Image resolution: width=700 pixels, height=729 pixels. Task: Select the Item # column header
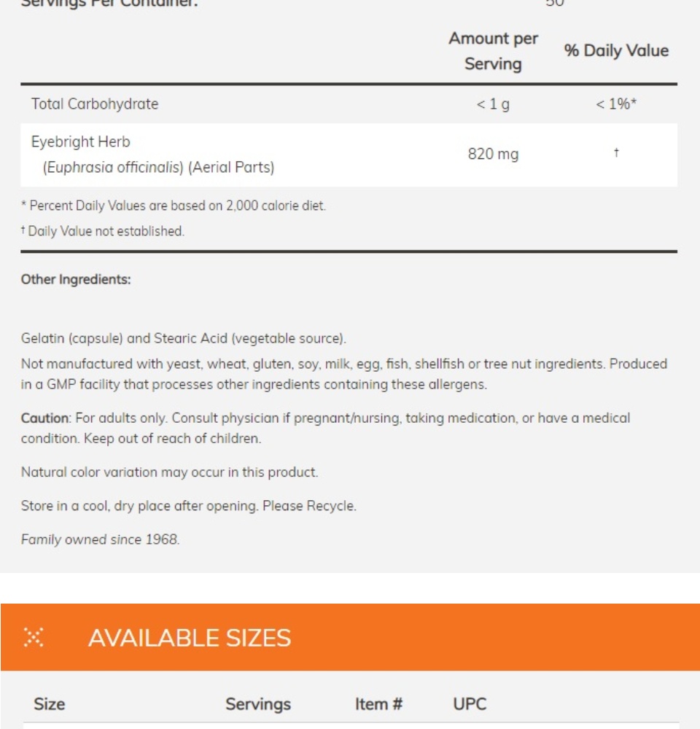click(378, 704)
